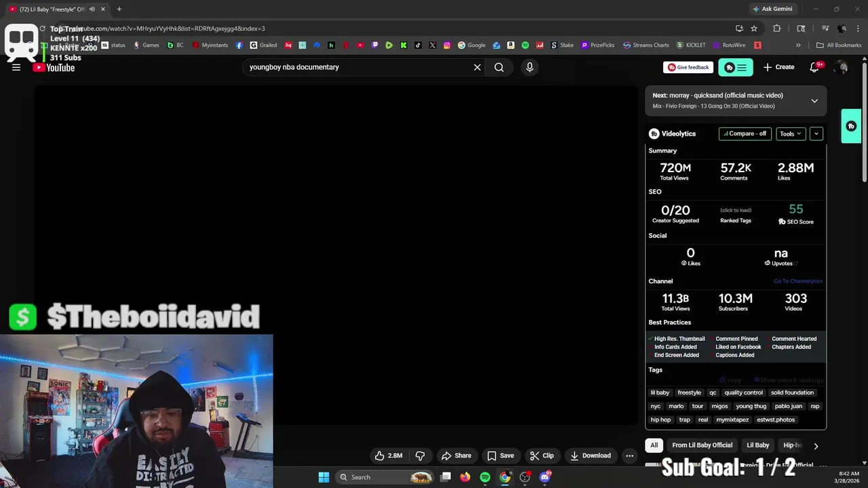The image size is (868, 488).
Task: Share the video
Action: 456,455
